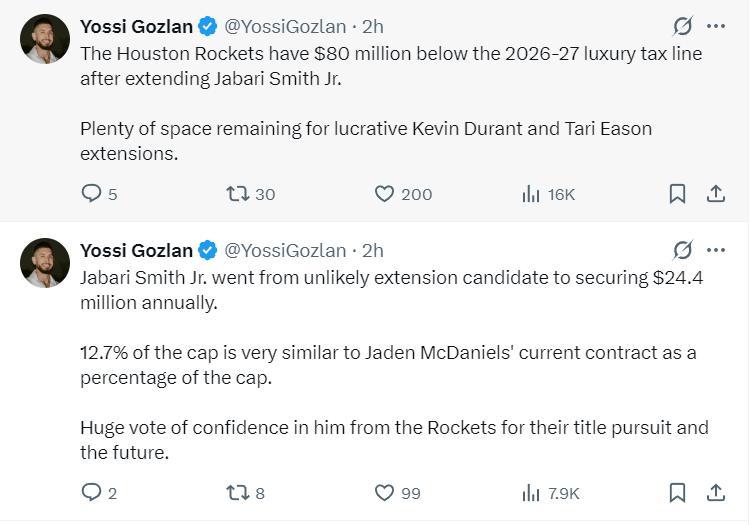Reply to the Houston Rockets luxury tax tweet
The width and height of the screenshot is (751, 525).
[92, 194]
